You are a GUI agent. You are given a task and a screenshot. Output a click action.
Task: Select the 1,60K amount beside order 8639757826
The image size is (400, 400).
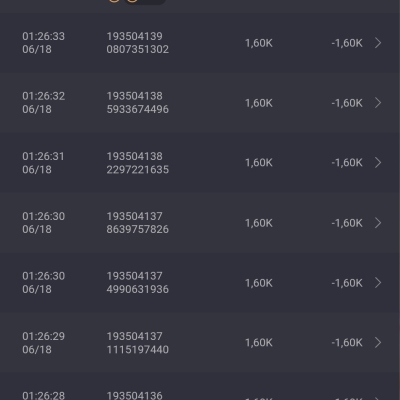(x=259, y=223)
